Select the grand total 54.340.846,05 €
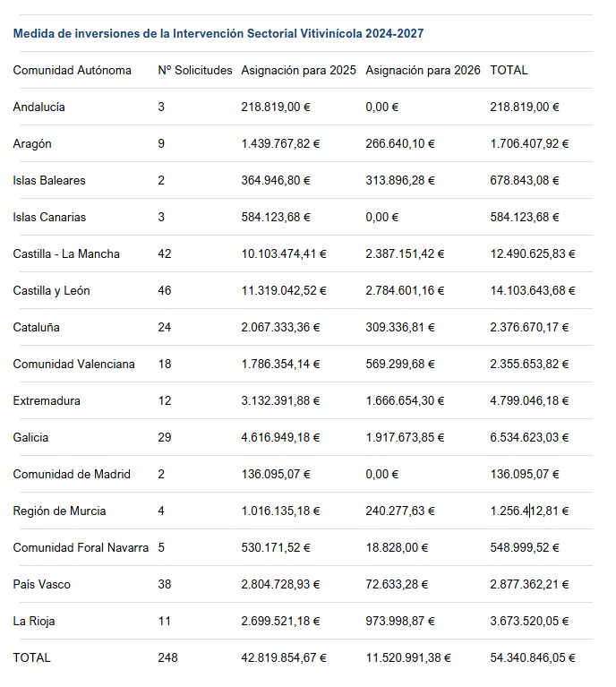 (x=533, y=658)
